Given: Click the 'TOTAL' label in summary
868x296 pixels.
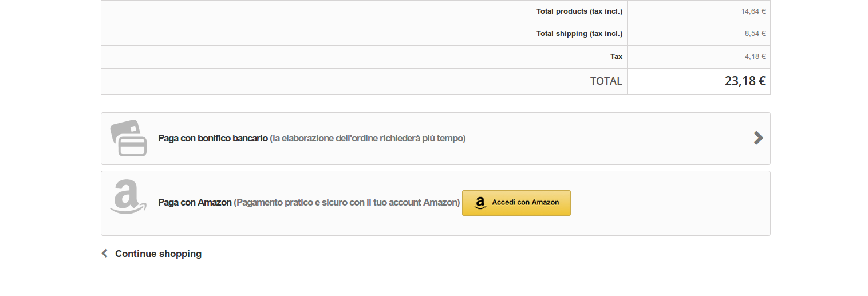Looking at the screenshot, I should [606, 81].
